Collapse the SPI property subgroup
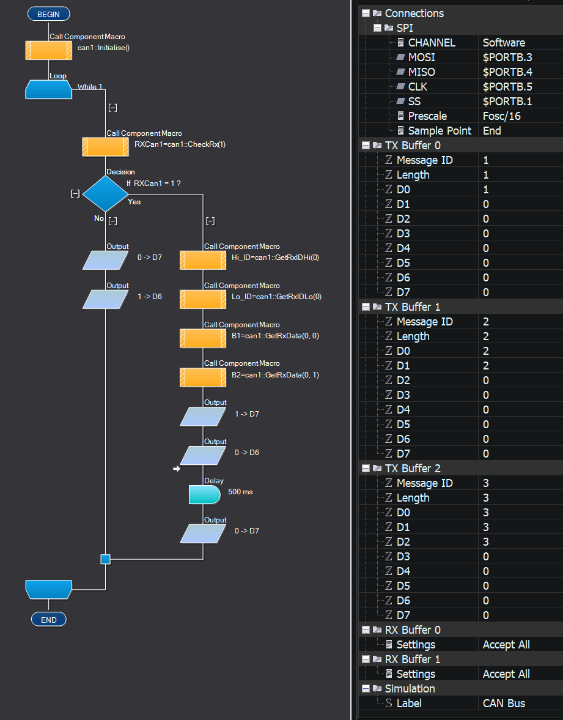Image resolution: width=563 pixels, height=720 pixels. 377,28
